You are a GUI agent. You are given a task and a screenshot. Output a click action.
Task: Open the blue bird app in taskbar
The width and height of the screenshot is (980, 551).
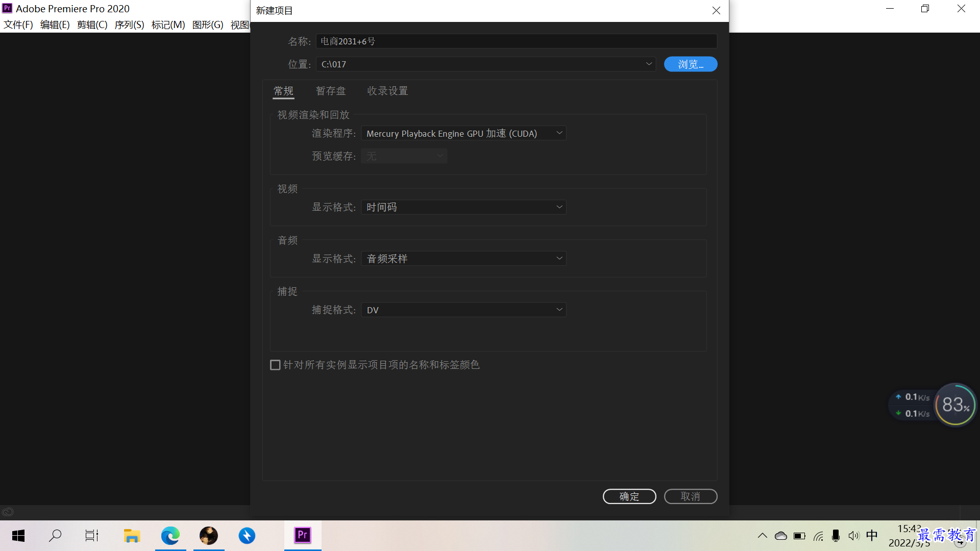pos(247,536)
